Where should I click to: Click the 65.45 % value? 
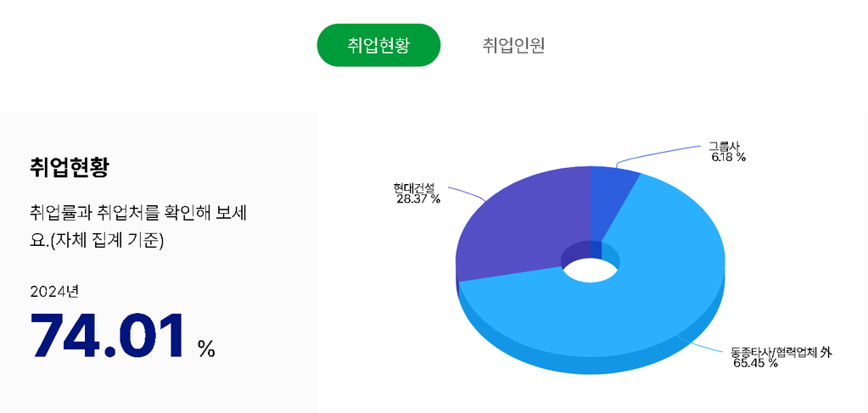coord(755,363)
